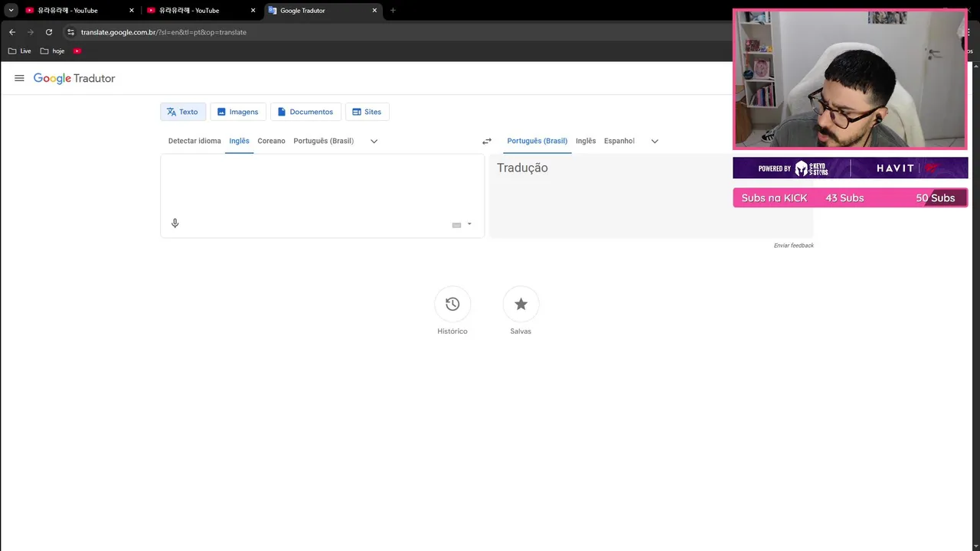Viewport: 980px width, 551px height.
Task: Open the Google Tradutor hamburger main menu
Action: pos(19,78)
